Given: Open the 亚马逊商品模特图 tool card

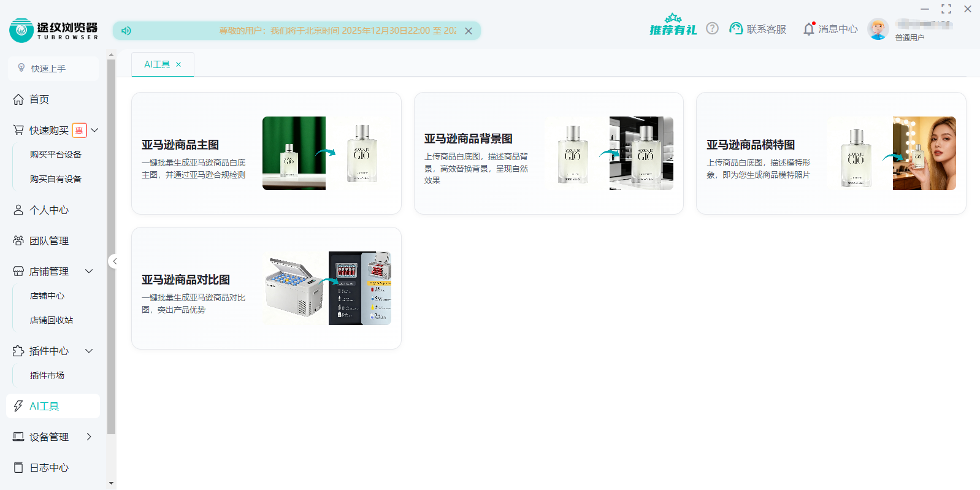Looking at the screenshot, I should pyautogui.click(x=830, y=153).
